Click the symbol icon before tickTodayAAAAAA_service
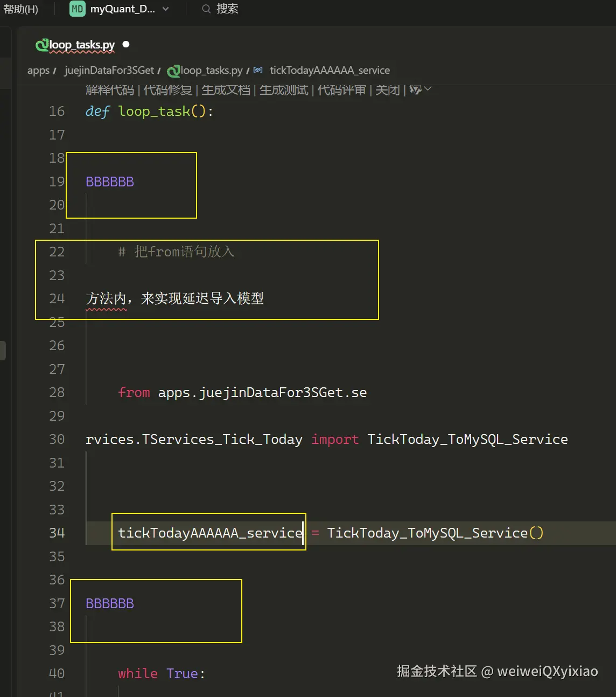 257,70
